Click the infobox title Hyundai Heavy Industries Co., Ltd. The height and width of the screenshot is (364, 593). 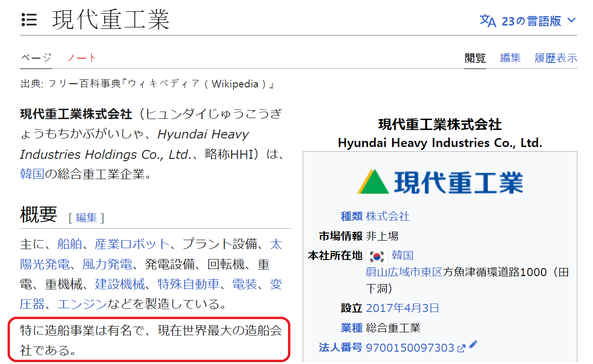[x=440, y=143]
